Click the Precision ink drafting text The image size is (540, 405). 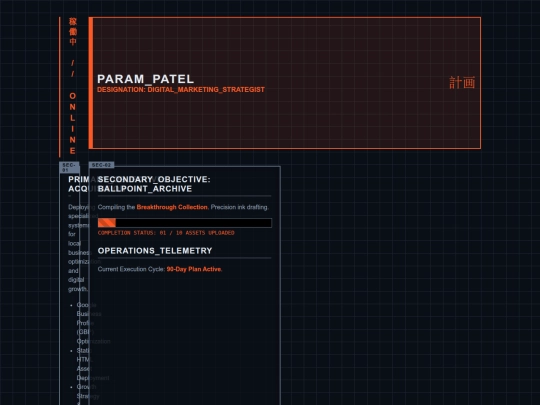240,207
